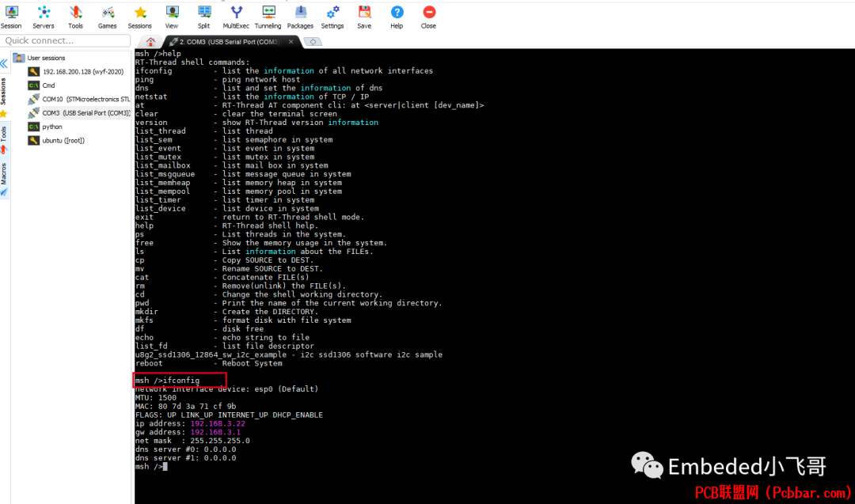Go to the home tab icon
Screen dimensions: 855x504
click(150, 42)
